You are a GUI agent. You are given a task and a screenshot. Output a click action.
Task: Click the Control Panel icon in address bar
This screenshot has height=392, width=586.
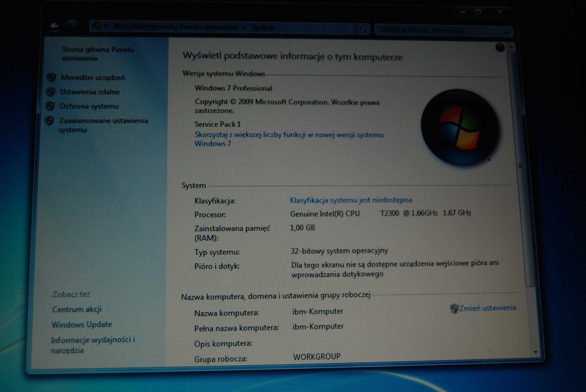(97, 26)
